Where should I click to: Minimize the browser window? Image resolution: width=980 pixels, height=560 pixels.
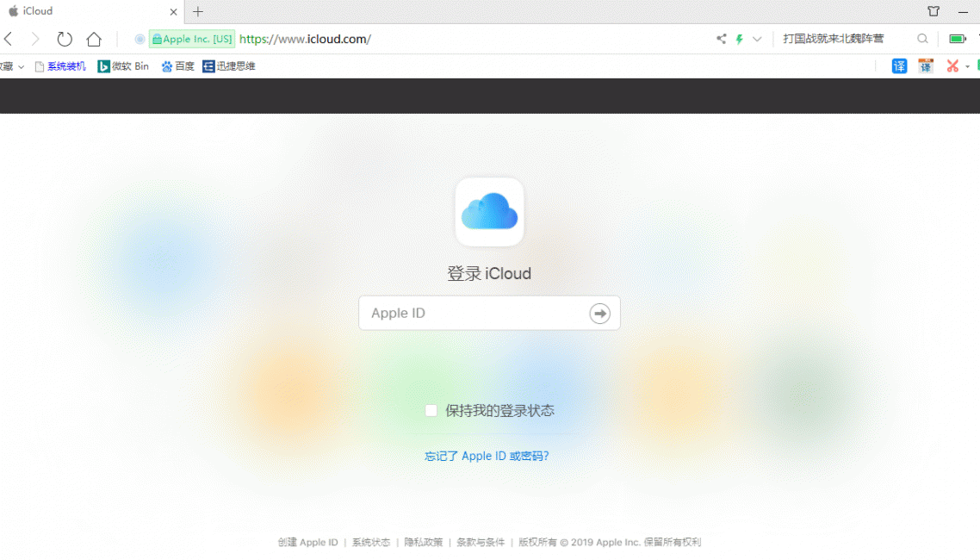pyautogui.click(x=963, y=11)
